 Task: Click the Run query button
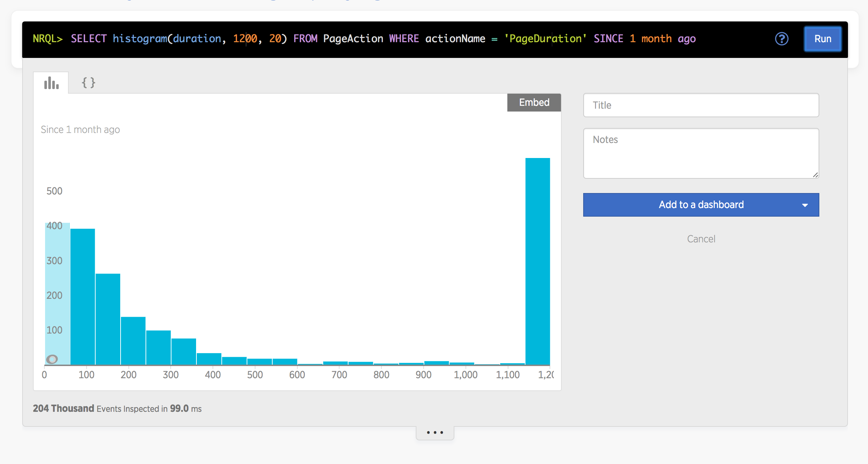click(823, 39)
